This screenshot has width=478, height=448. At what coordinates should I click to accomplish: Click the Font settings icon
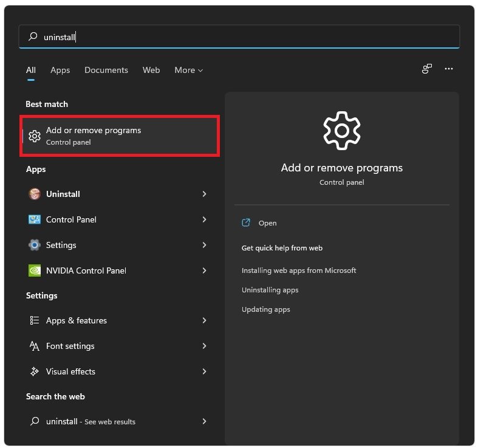coord(35,346)
